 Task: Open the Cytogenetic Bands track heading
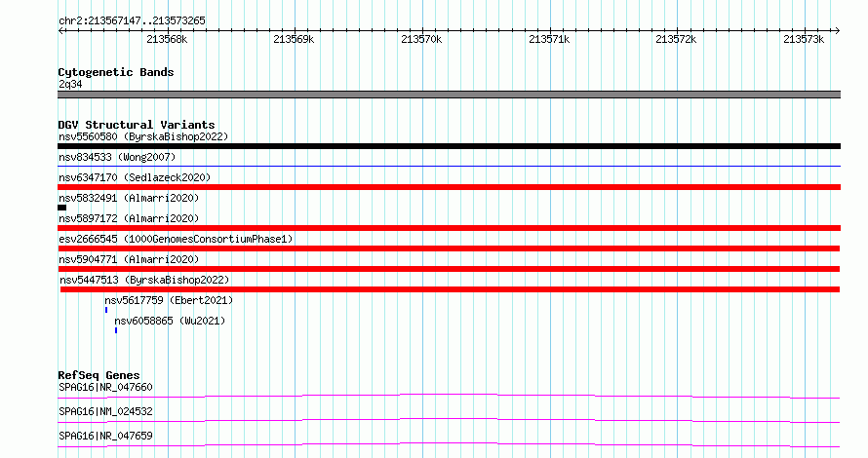(116, 72)
